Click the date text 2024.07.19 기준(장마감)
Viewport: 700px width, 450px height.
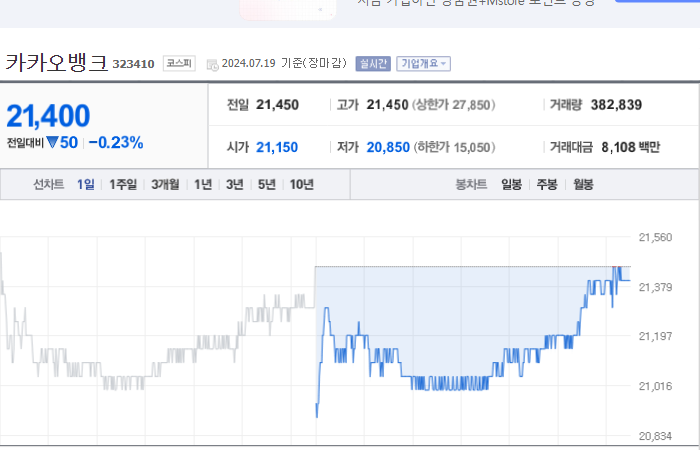pyautogui.click(x=284, y=63)
